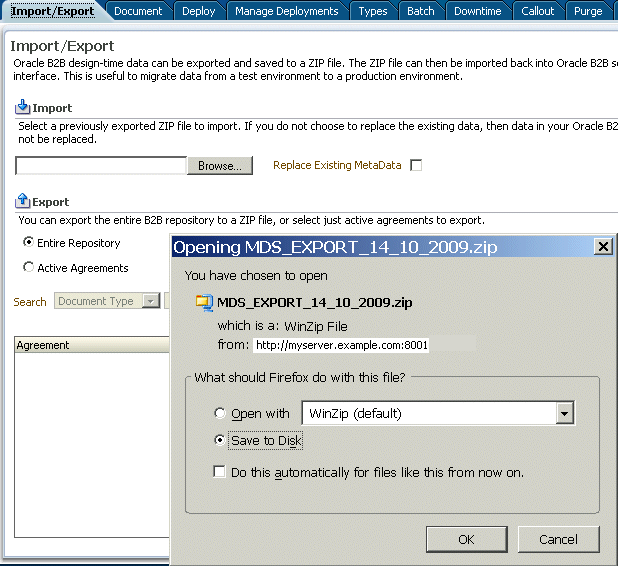Click the MDS_EXPORT_14_10_2009.zip file name
This screenshot has width=619, height=566.
(x=315, y=303)
